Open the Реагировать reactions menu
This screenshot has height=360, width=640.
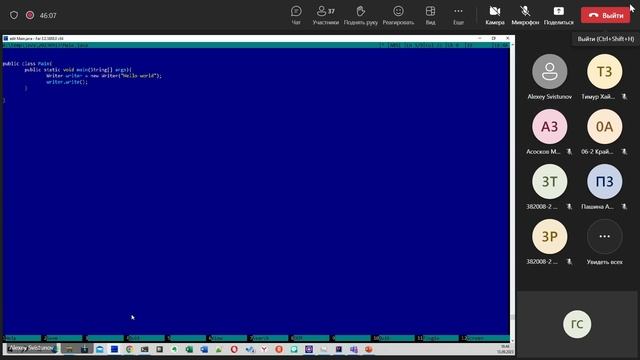coord(398,16)
